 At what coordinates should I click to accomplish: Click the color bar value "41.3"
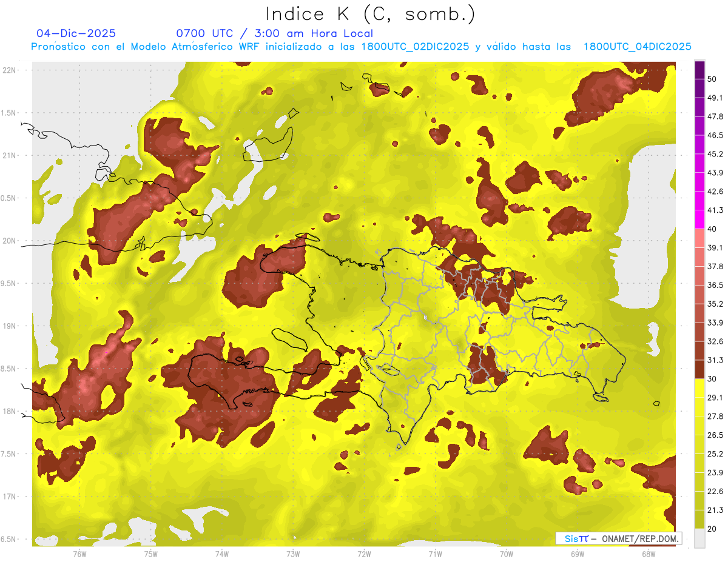715,210
